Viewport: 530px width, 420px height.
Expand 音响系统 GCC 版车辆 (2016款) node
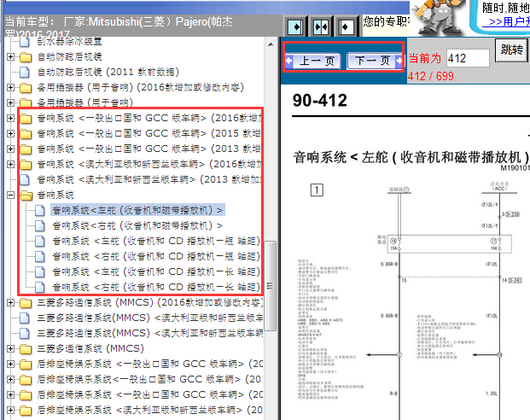[x=10, y=118]
